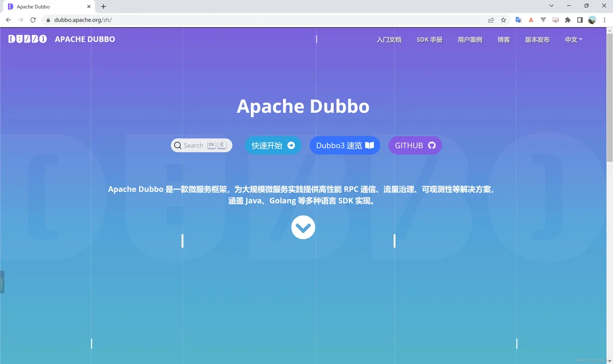
Task: Toggle the browser side panel icon
Action: click(580, 20)
